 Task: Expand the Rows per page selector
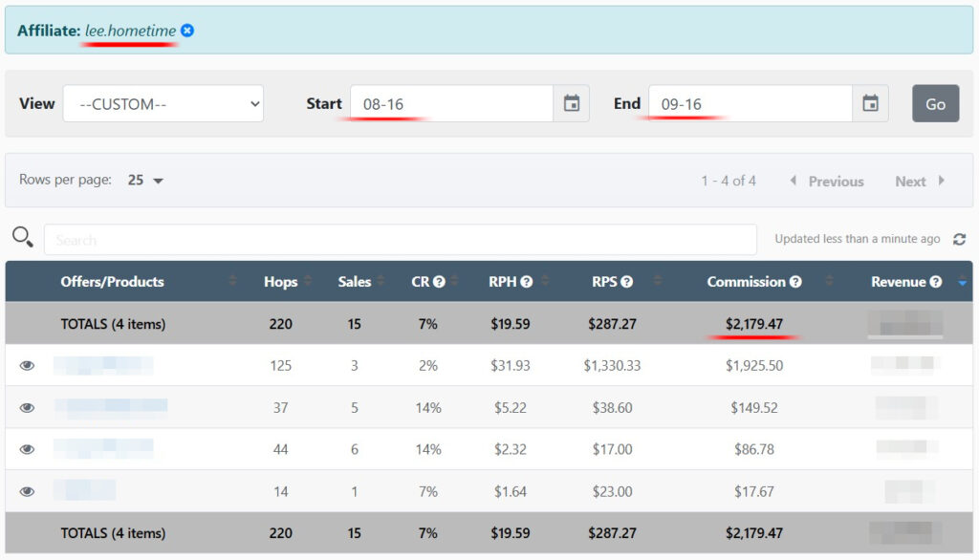[x=146, y=180]
